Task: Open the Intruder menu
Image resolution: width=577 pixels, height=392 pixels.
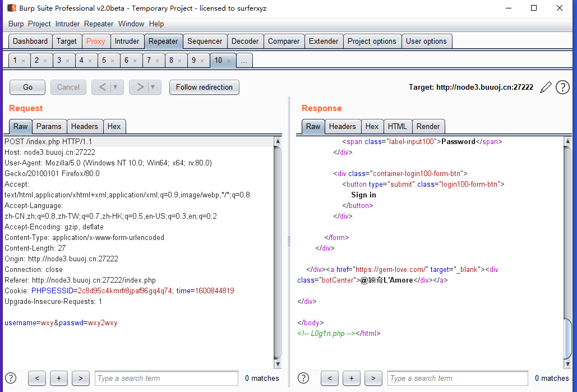Action: (x=67, y=24)
